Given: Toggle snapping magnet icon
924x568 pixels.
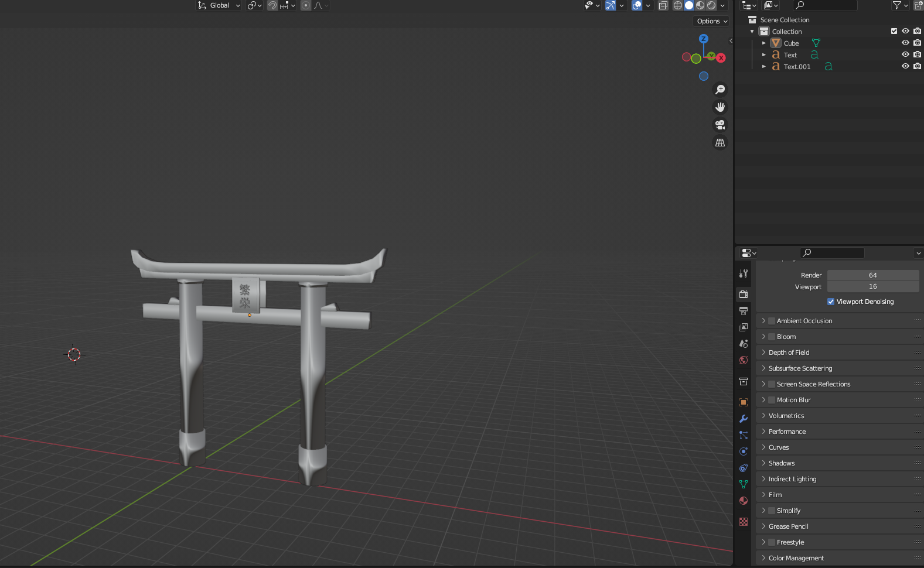Looking at the screenshot, I should click(272, 5).
